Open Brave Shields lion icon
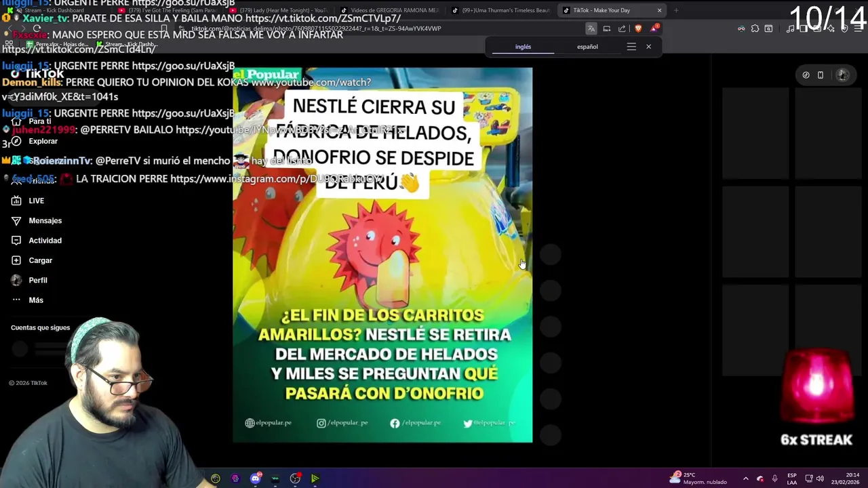The height and width of the screenshot is (488, 868). click(x=638, y=28)
